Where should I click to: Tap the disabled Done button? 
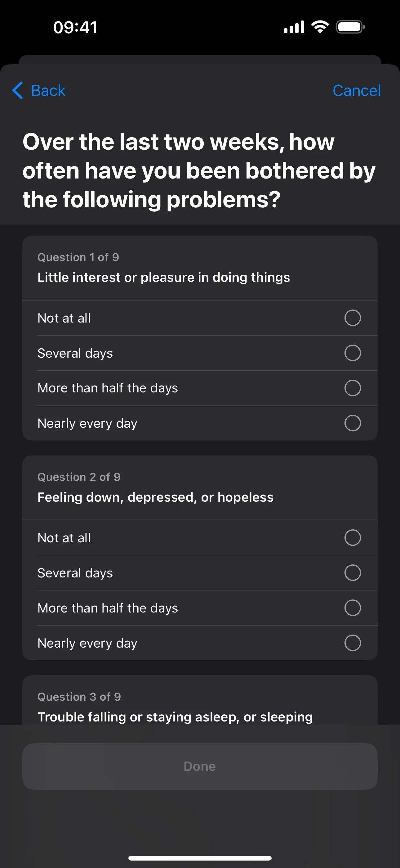200,766
